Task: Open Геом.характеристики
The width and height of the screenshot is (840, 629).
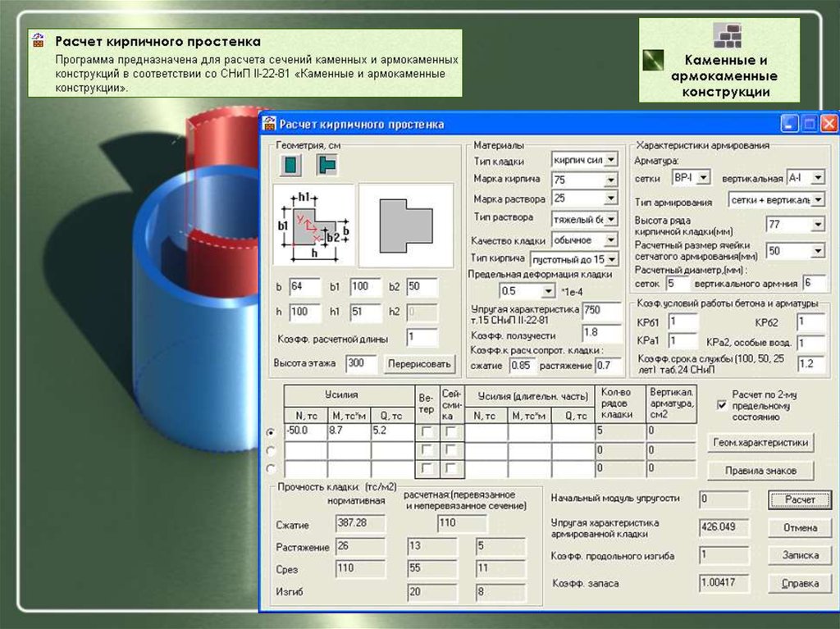Action: coord(760,443)
